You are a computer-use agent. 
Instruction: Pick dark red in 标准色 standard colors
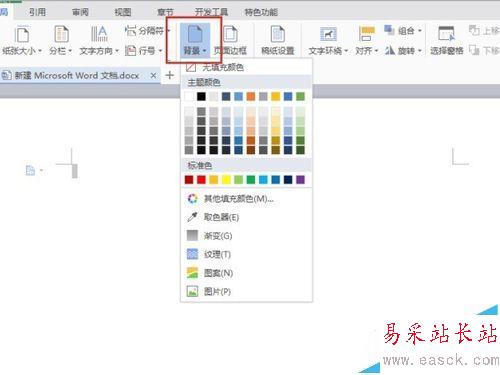[189, 180]
